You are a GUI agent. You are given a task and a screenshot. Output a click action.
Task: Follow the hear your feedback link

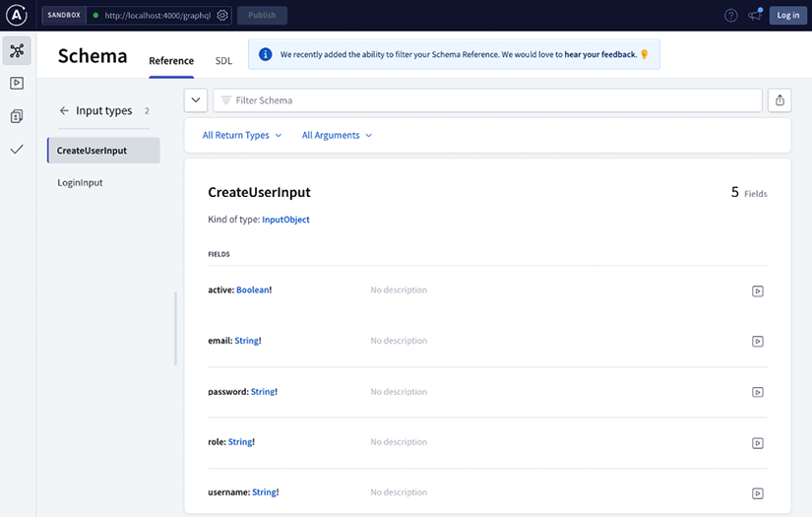point(599,54)
